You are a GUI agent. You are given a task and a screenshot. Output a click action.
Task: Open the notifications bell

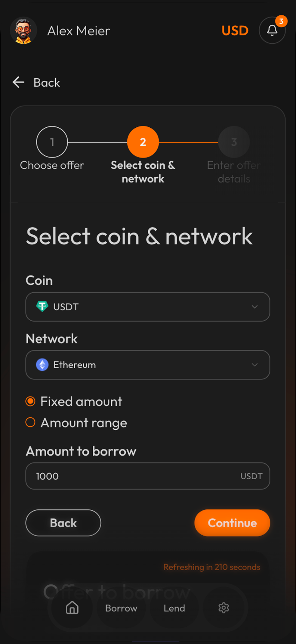coord(272,30)
